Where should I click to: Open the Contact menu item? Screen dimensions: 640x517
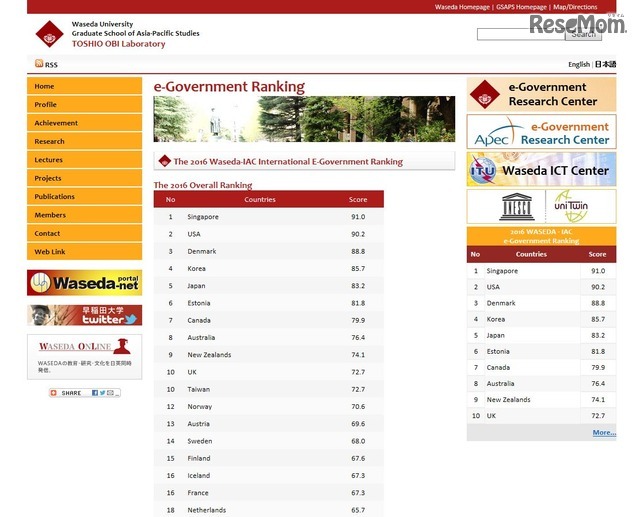(84, 233)
